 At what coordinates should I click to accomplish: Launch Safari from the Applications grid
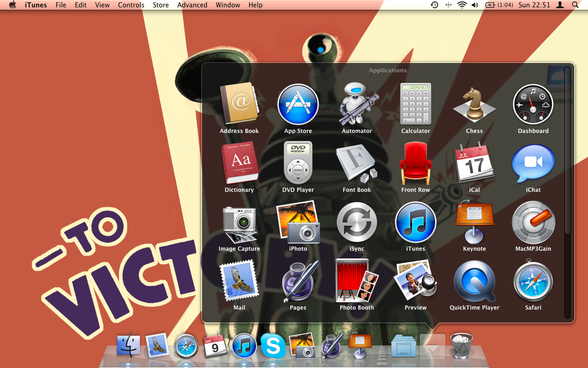click(533, 281)
